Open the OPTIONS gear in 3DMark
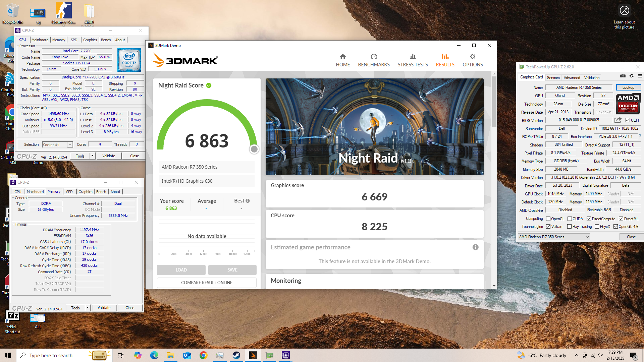The width and height of the screenshot is (644, 362). pyautogui.click(x=473, y=60)
